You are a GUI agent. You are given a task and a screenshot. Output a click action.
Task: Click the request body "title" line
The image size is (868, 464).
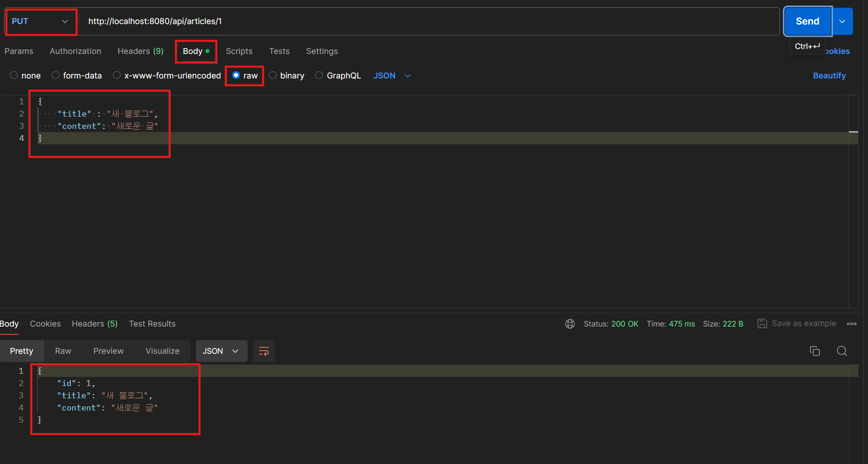coord(108,114)
